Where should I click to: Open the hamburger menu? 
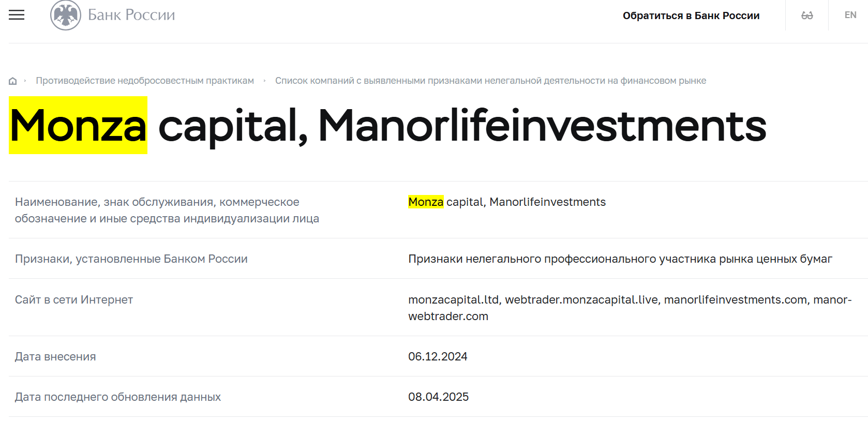coord(17,15)
